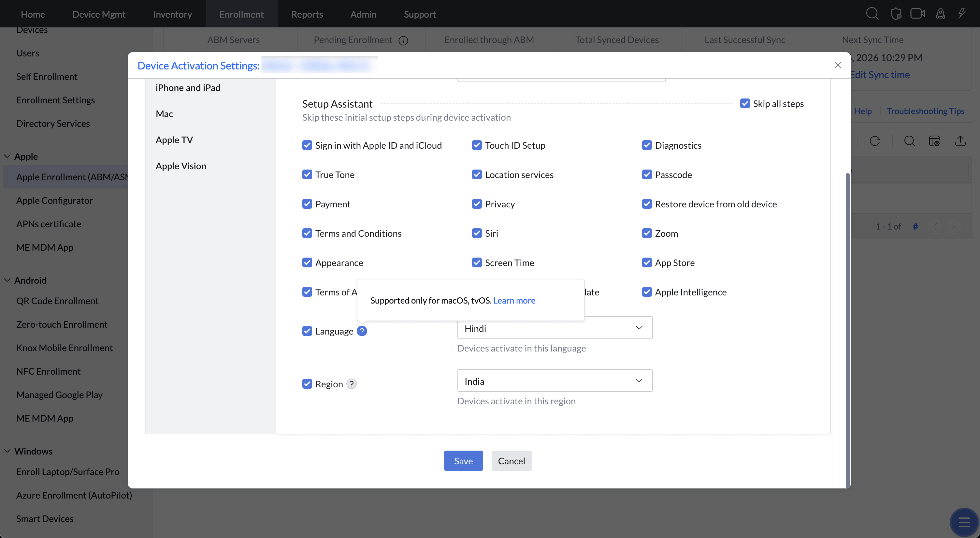Uncheck Skip all steps checkbox

click(745, 104)
